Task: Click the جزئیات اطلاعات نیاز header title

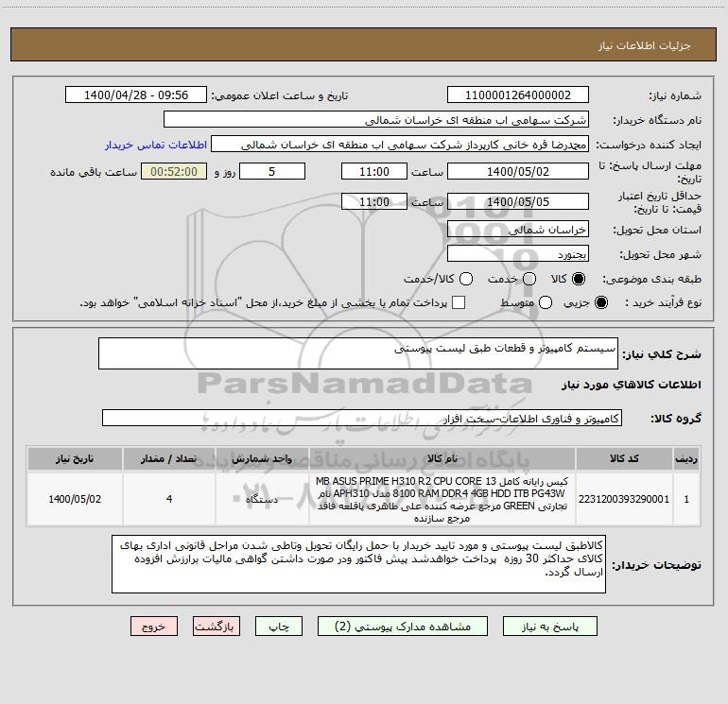Action: [644, 45]
